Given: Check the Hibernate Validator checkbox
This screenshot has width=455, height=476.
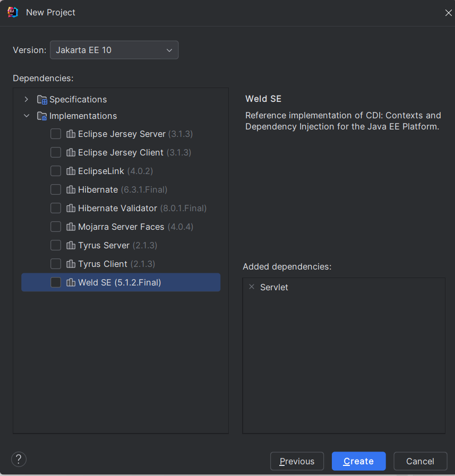Looking at the screenshot, I should pyautogui.click(x=56, y=208).
